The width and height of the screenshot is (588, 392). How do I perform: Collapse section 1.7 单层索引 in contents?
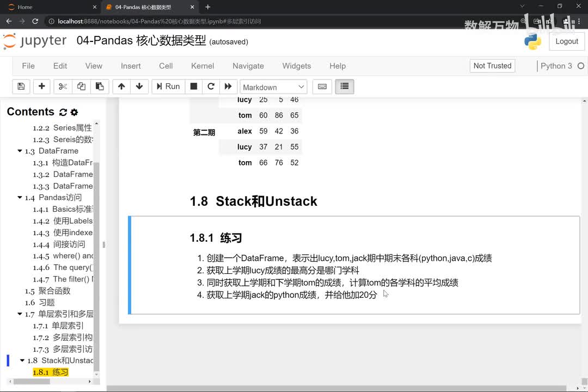pyautogui.click(x=20, y=314)
